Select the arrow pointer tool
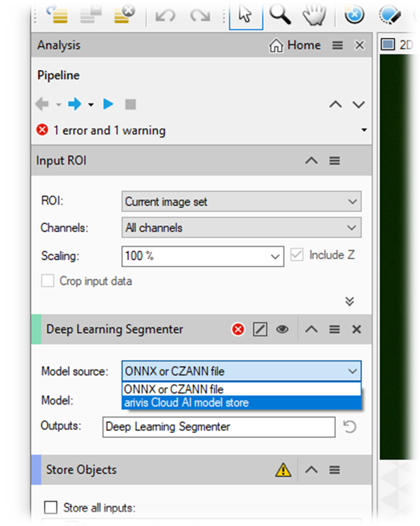420x526 pixels. (x=245, y=14)
